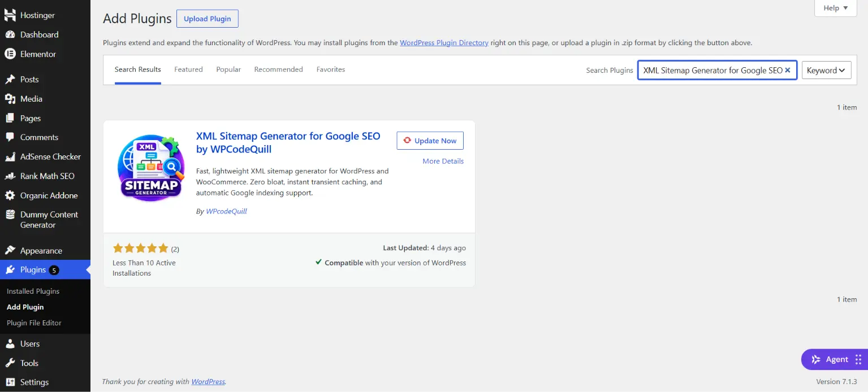Click the XML Sitemap Generator plugin thumbnail

pyautogui.click(x=150, y=168)
